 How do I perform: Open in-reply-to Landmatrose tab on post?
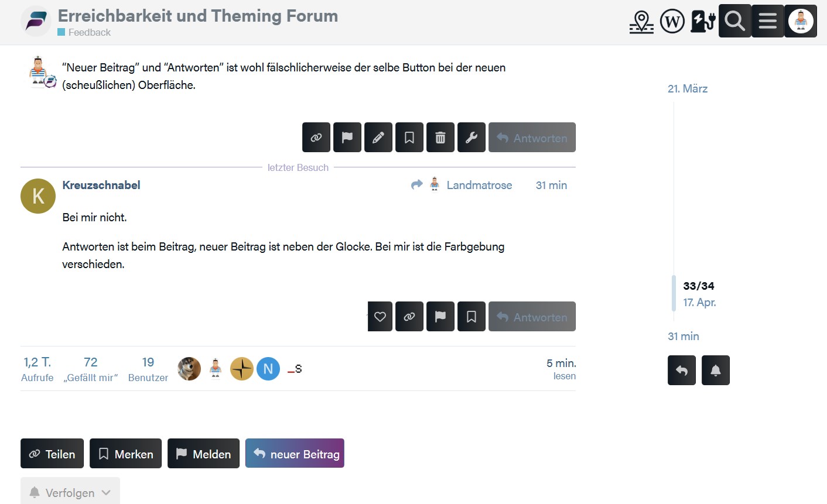click(x=462, y=185)
